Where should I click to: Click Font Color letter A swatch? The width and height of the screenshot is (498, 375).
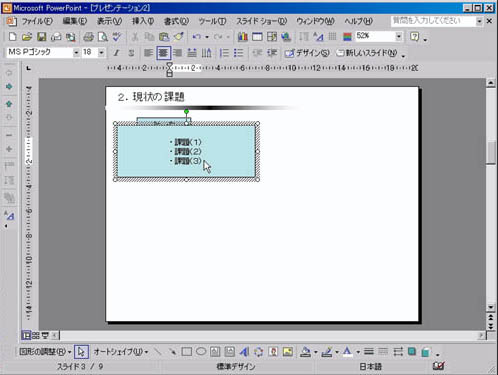347,352
